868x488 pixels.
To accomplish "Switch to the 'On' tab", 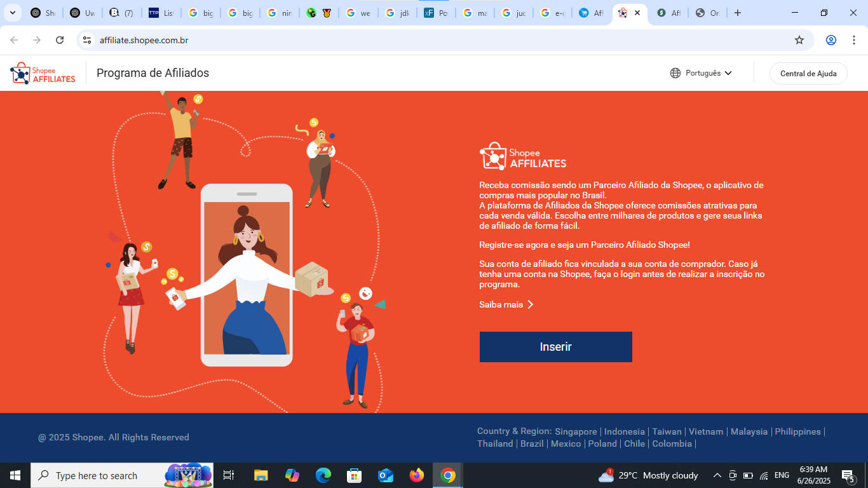I will [707, 13].
